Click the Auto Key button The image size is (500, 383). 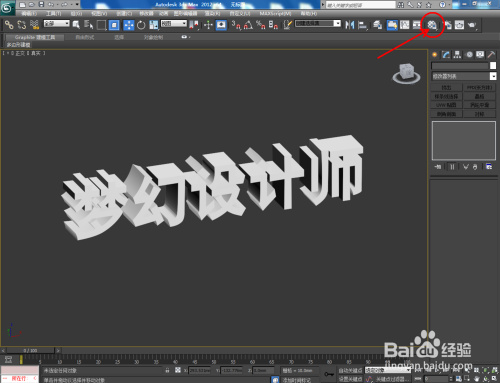(350, 370)
